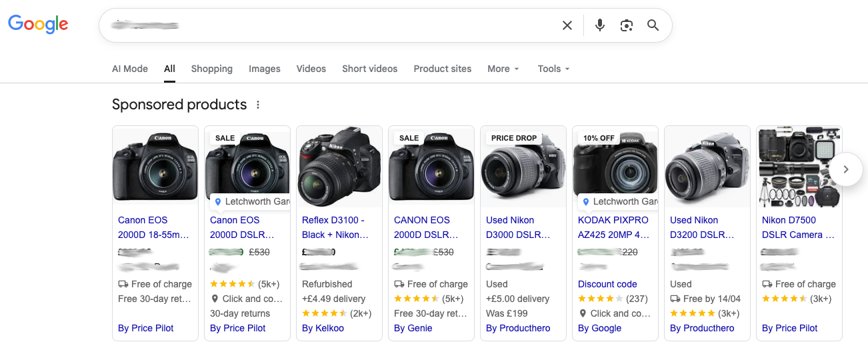Screen dimensions: 868x356
Task: Open Used Nikon D3000 DSLR listing
Action: coord(519,227)
